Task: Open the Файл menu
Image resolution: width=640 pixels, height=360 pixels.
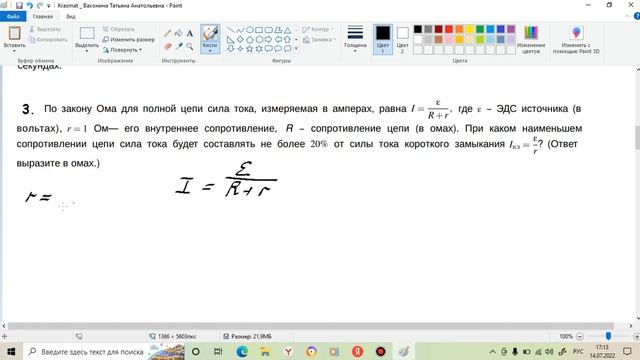Action: [13, 16]
